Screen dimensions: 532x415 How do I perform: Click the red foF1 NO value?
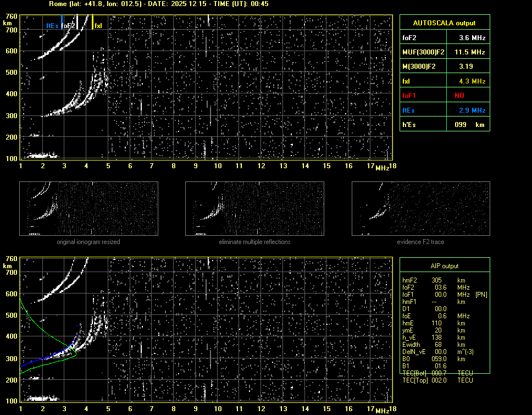point(459,96)
